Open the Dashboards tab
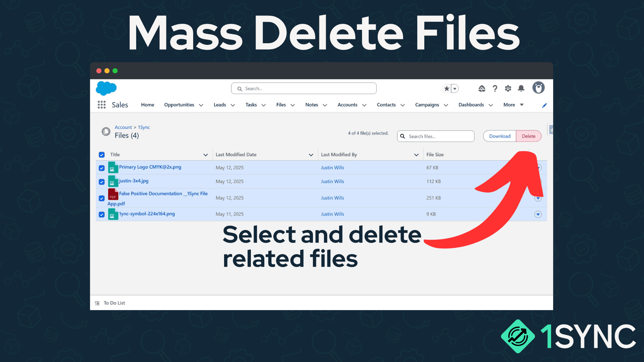This screenshot has width=644, height=362. pos(471,105)
